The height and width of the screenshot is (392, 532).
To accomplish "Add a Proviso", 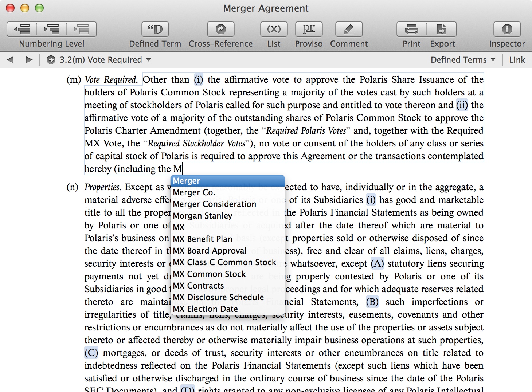I will [x=309, y=29].
